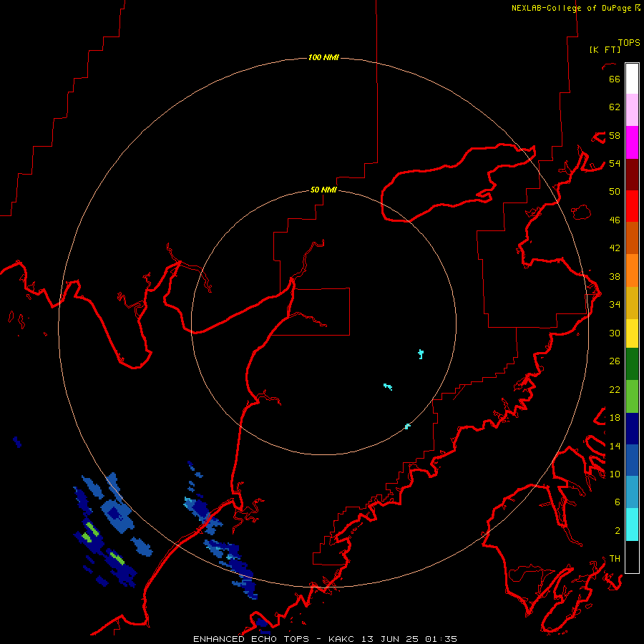The width and height of the screenshot is (644, 644).
Task: Click legend value "30"
Action: click(x=615, y=333)
